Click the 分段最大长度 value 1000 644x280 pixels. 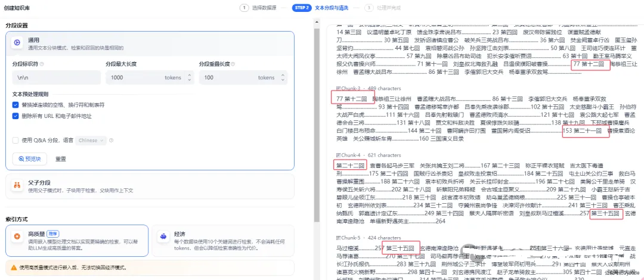click(x=117, y=77)
